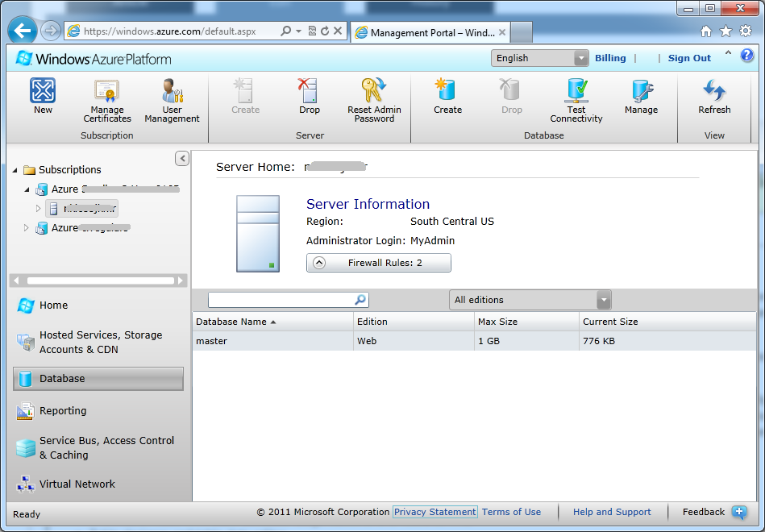Click tree scrollbar left arrow
765x532 pixels.
[17, 281]
